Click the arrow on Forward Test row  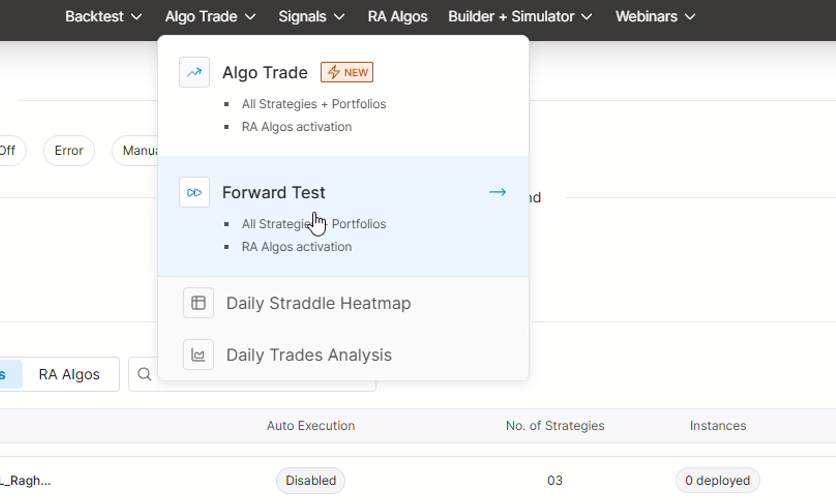pyautogui.click(x=497, y=192)
